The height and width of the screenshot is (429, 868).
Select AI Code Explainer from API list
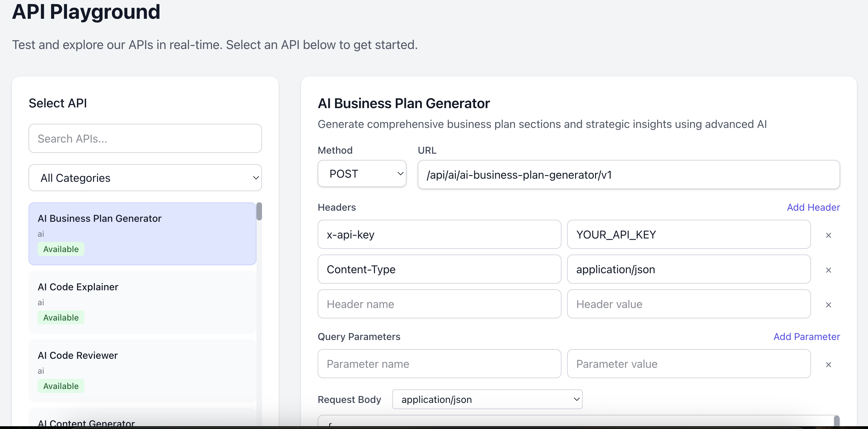pyautogui.click(x=142, y=302)
